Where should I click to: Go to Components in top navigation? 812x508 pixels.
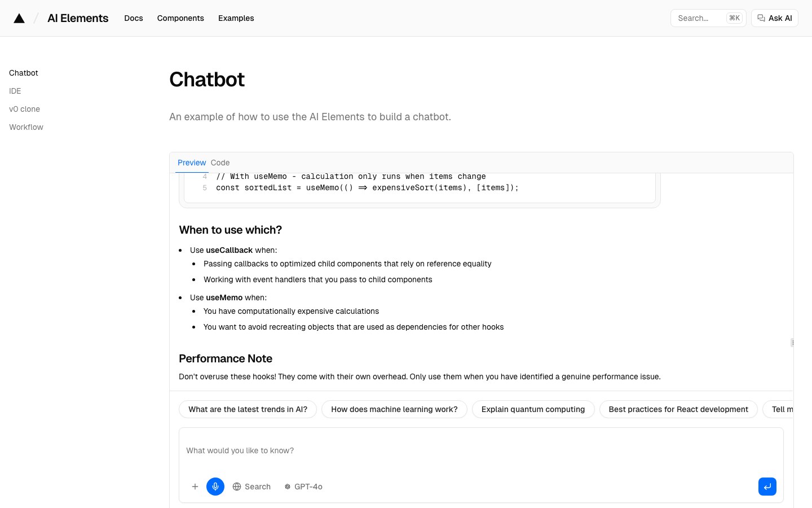[180, 18]
